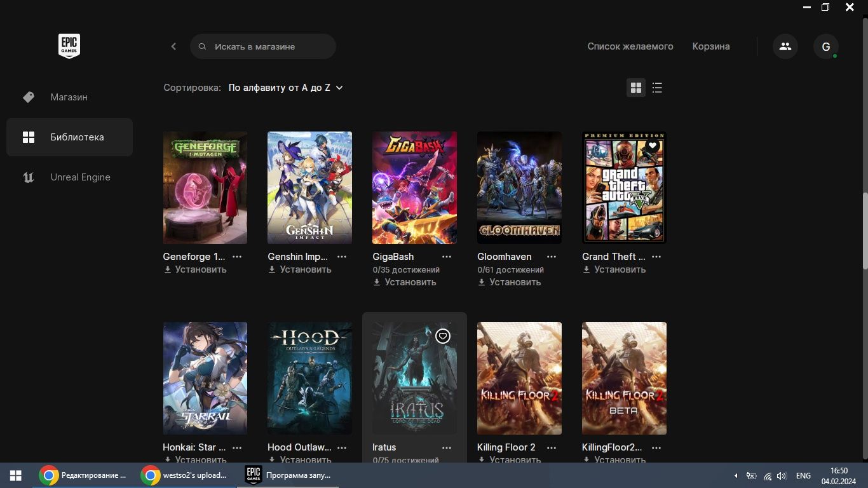Open three-dot menu for Geneforge 1

tap(237, 257)
